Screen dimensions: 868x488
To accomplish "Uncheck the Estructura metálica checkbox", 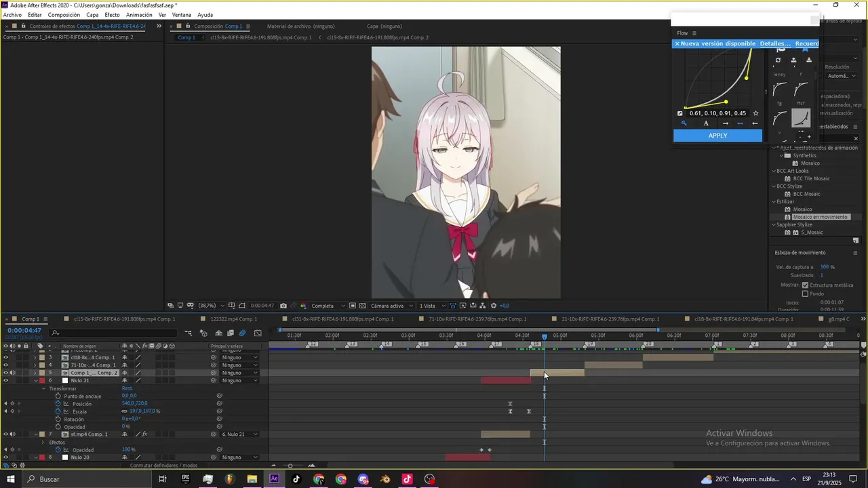I will click(805, 285).
